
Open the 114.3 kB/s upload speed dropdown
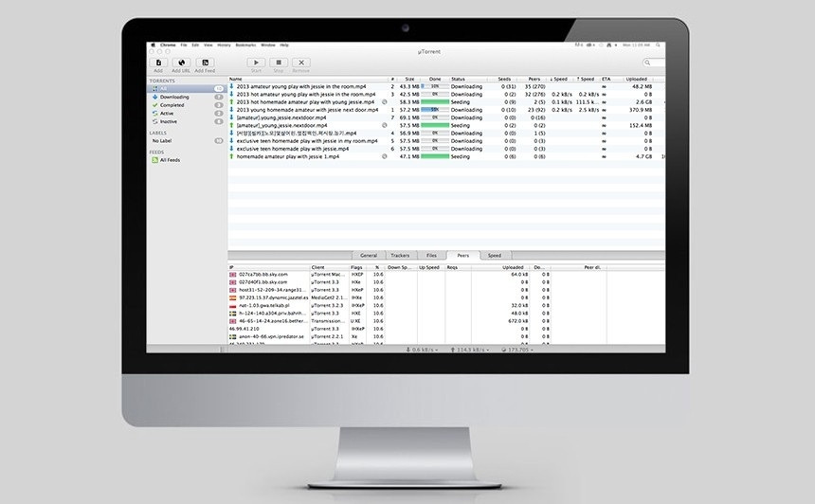coord(470,350)
